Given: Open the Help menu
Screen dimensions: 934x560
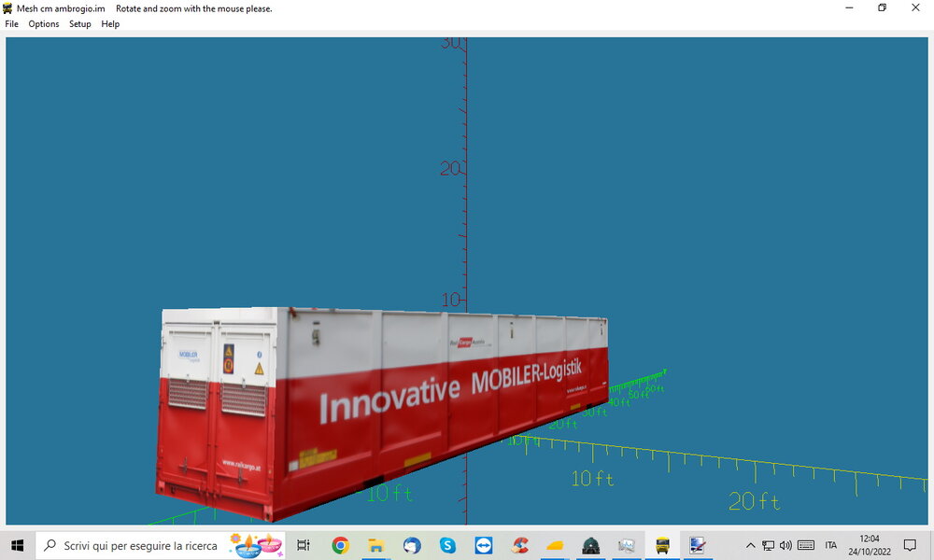Looking at the screenshot, I should [110, 24].
